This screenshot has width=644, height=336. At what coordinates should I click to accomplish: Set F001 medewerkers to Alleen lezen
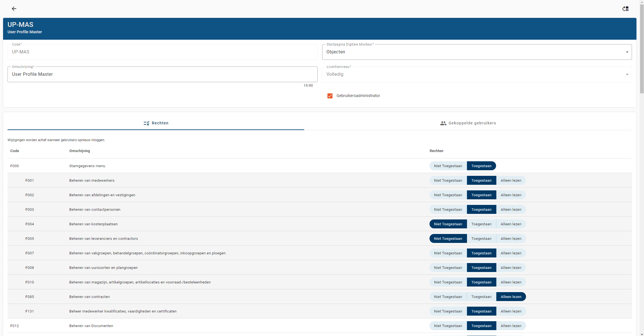(511, 181)
